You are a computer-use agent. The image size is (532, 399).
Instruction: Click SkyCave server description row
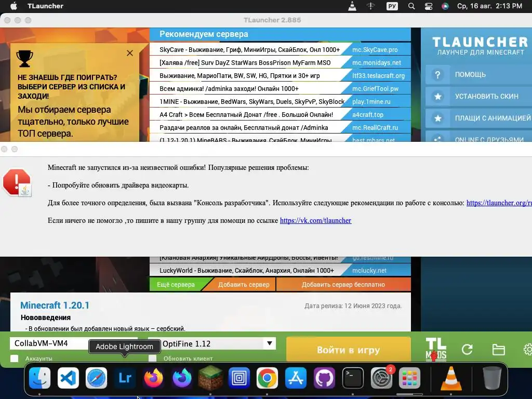[x=249, y=49]
